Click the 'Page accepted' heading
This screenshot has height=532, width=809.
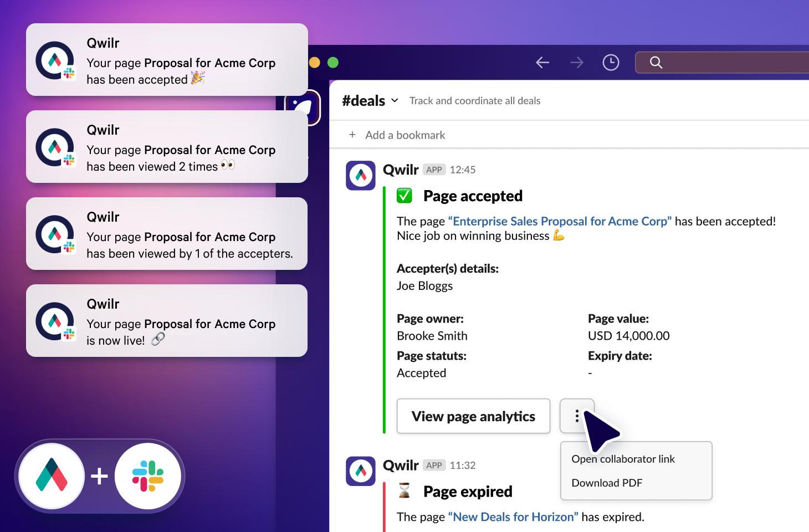(473, 196)
